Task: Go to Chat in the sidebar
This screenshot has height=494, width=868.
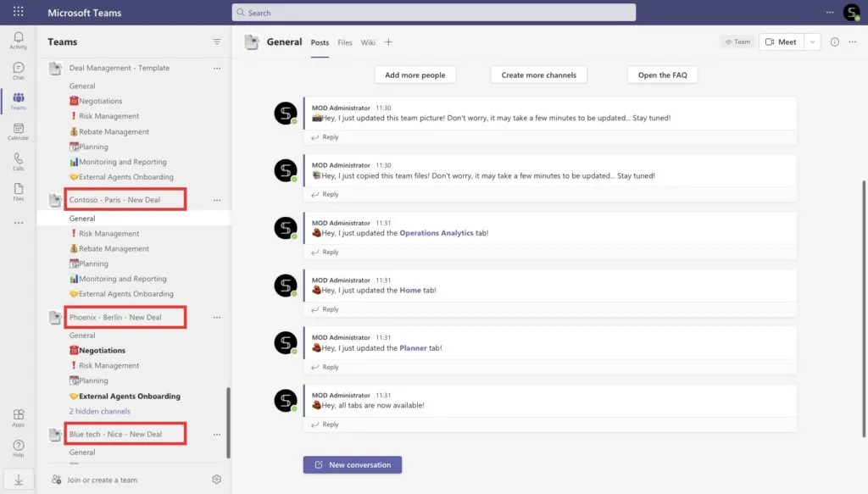Action: (x=19, y=71)
